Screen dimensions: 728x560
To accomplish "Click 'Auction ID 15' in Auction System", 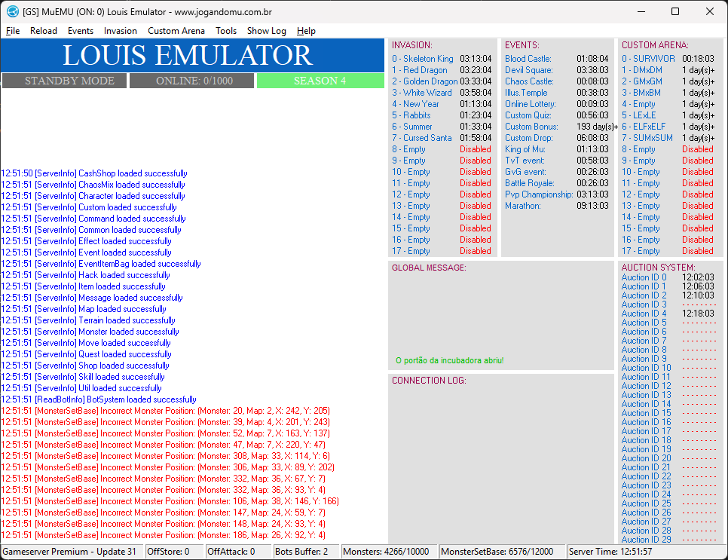I will click(647, 413).
